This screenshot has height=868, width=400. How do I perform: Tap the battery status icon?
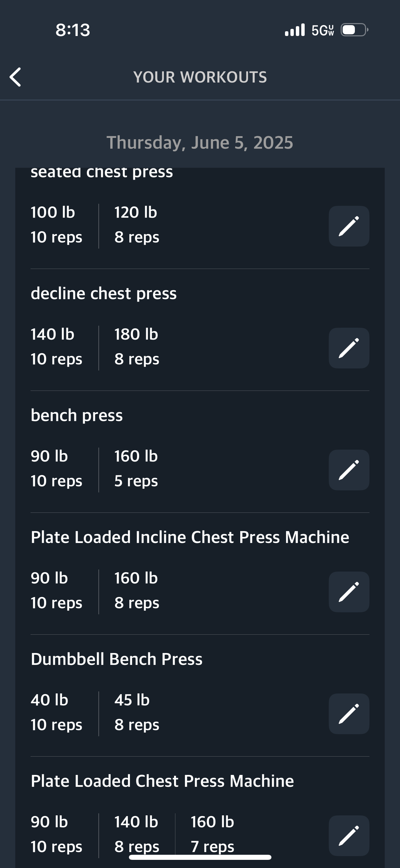click(354, 30)
